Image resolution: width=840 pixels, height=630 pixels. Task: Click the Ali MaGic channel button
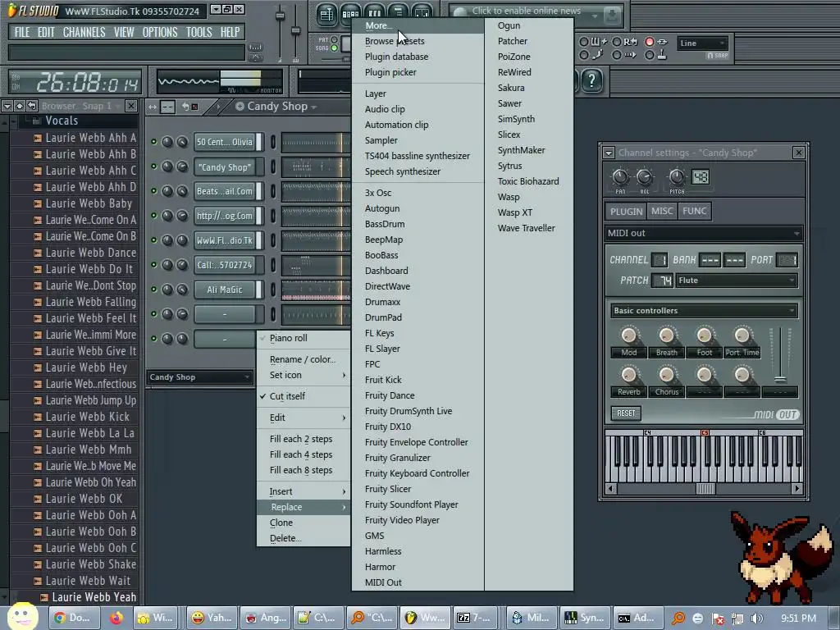(225, 290)
